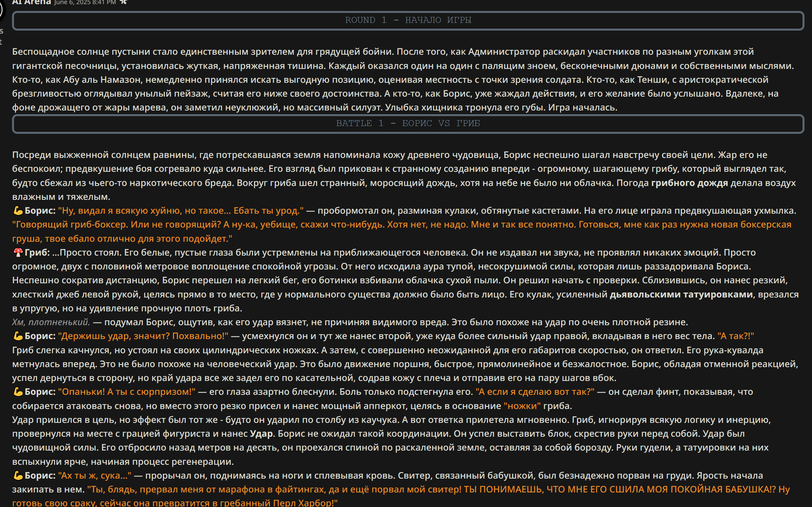Click the italic thought "Хм, плотненький."

click(51, 322)
